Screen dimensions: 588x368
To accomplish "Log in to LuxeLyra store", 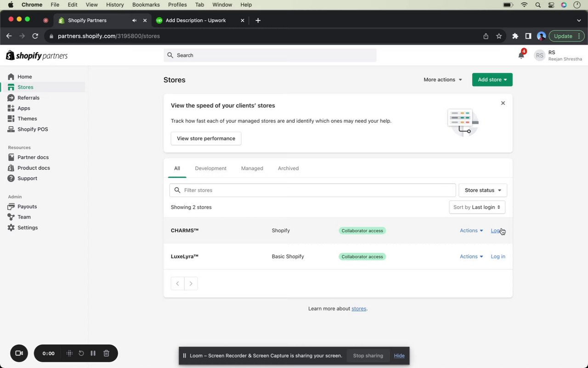I will [498, 257].
